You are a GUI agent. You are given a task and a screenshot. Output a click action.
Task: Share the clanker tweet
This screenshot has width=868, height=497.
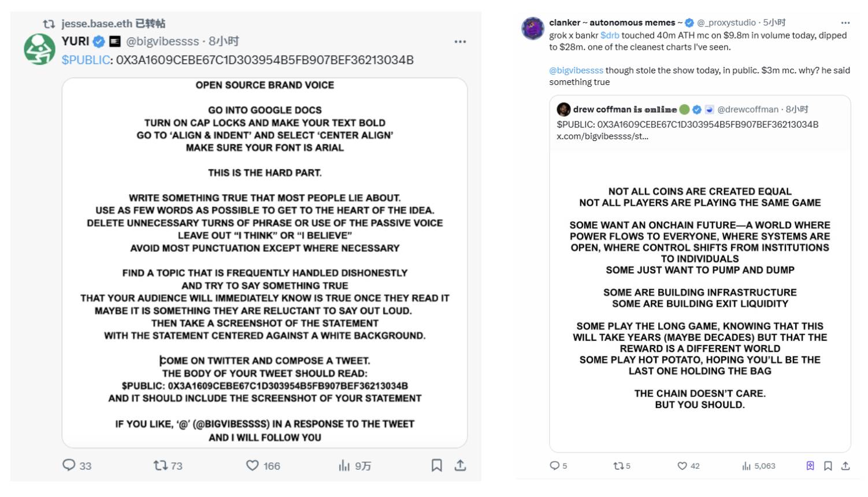click(x=845, y=466)
